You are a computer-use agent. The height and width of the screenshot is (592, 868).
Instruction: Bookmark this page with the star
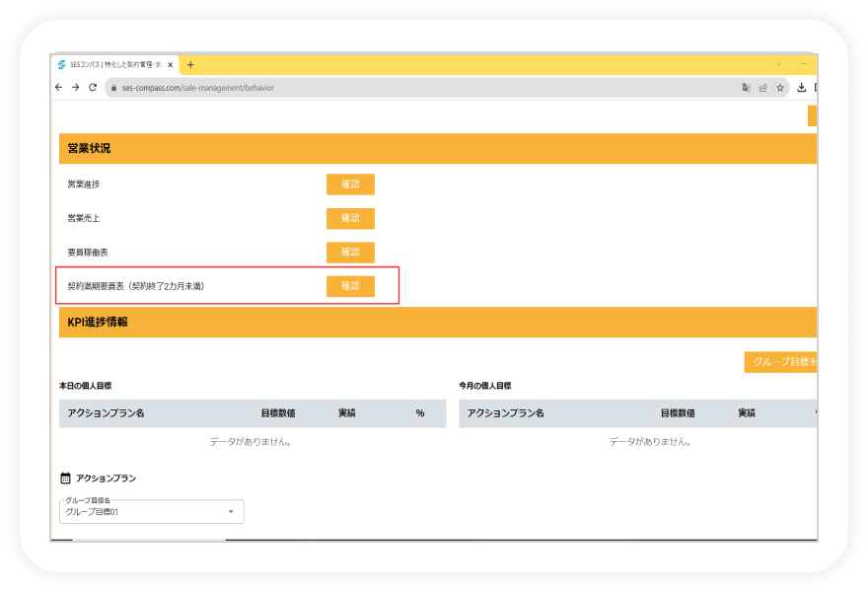pos(780,88)
